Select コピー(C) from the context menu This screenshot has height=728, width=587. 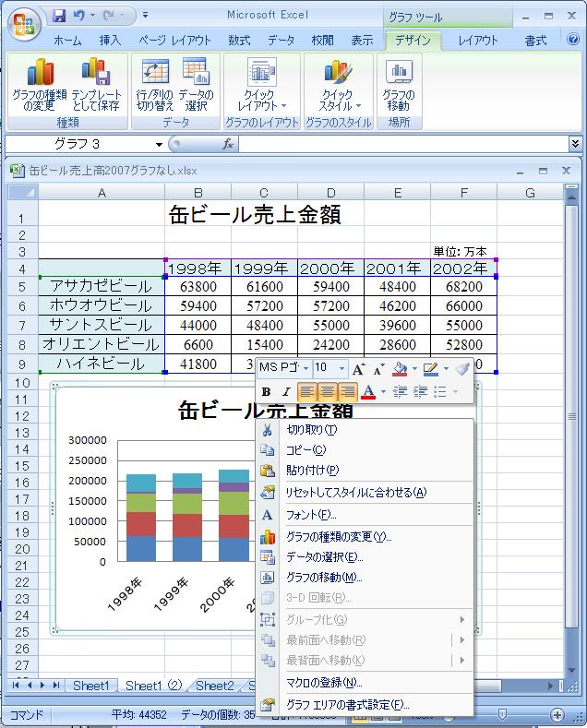364,450
